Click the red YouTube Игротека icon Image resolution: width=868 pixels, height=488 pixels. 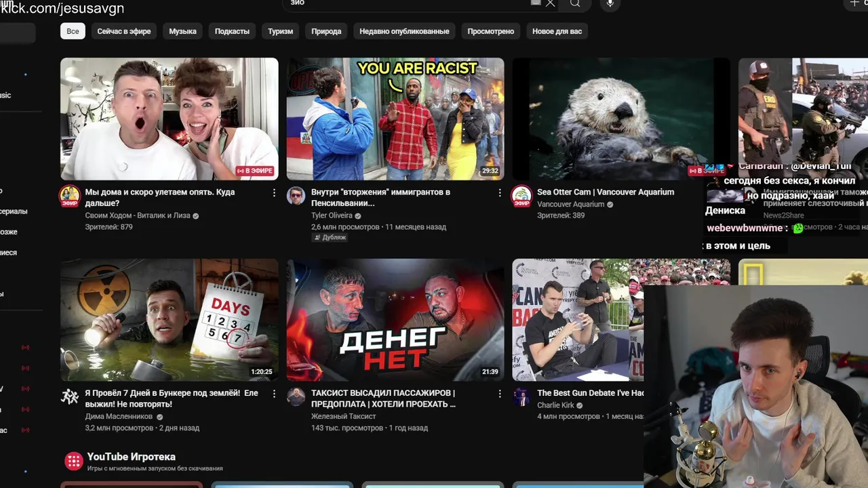(73, 462)
